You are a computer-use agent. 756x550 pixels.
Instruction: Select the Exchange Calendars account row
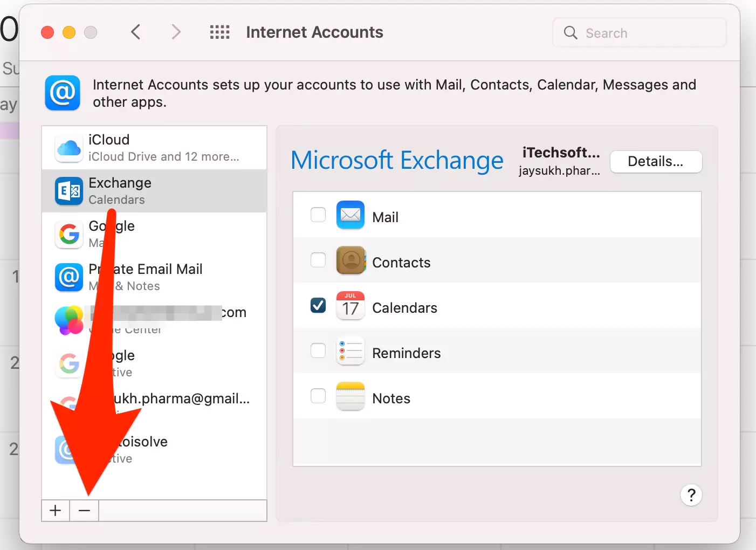click(x=154, y=191)
